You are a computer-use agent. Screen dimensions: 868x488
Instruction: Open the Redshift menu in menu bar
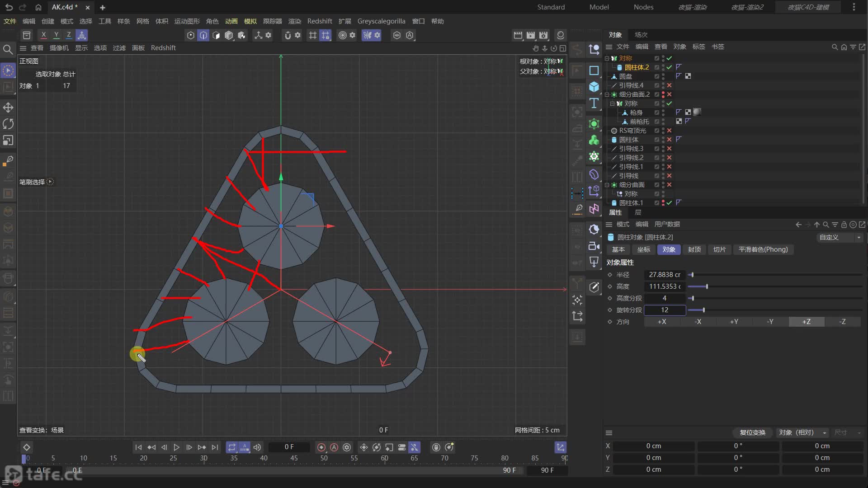[x=319, y=21]
